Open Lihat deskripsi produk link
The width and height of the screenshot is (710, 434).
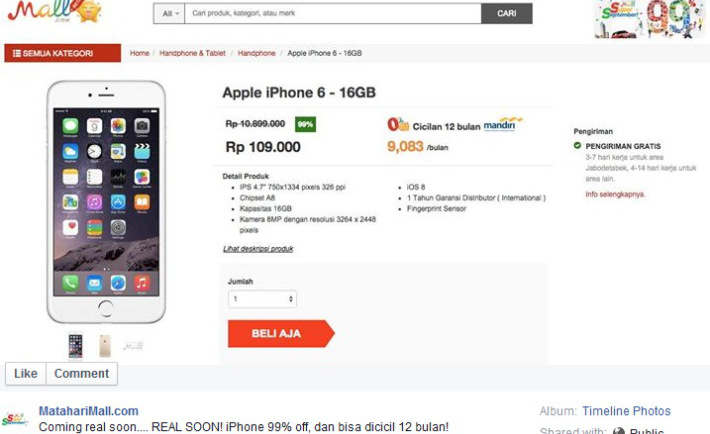click(x=258, y=249)
